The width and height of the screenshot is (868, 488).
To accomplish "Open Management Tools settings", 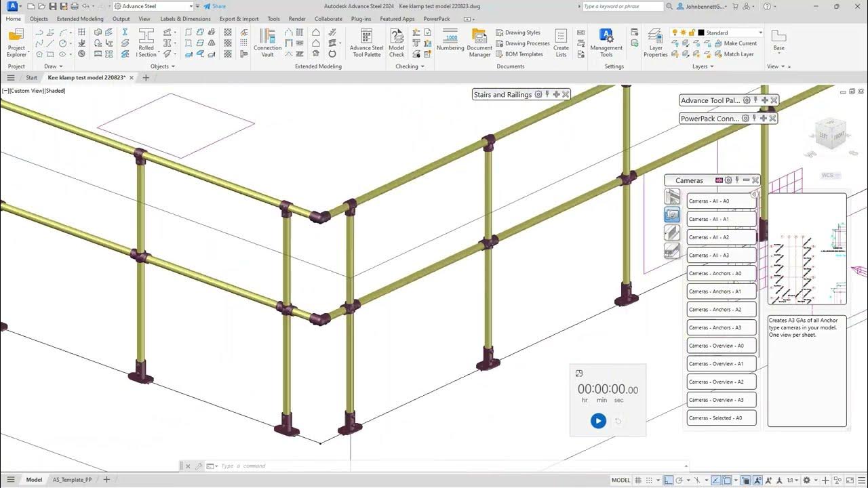I will click(x=606, y=43).
